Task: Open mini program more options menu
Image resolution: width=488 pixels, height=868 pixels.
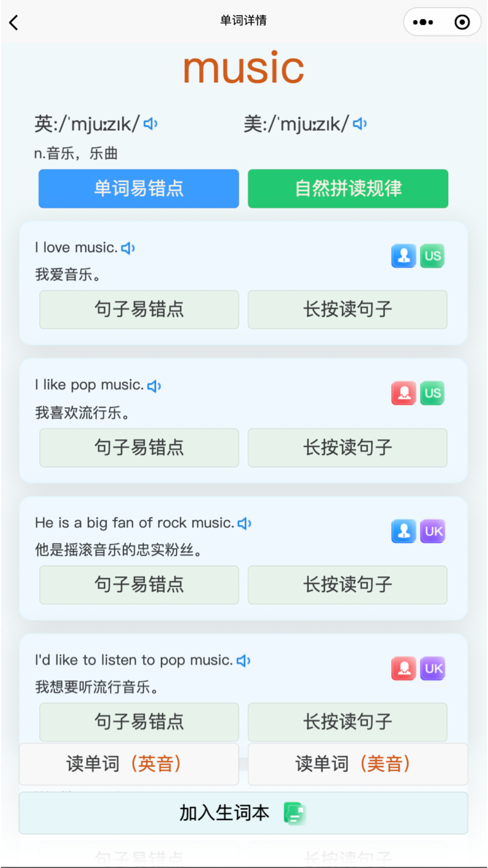Action: (x=423, y=22)
